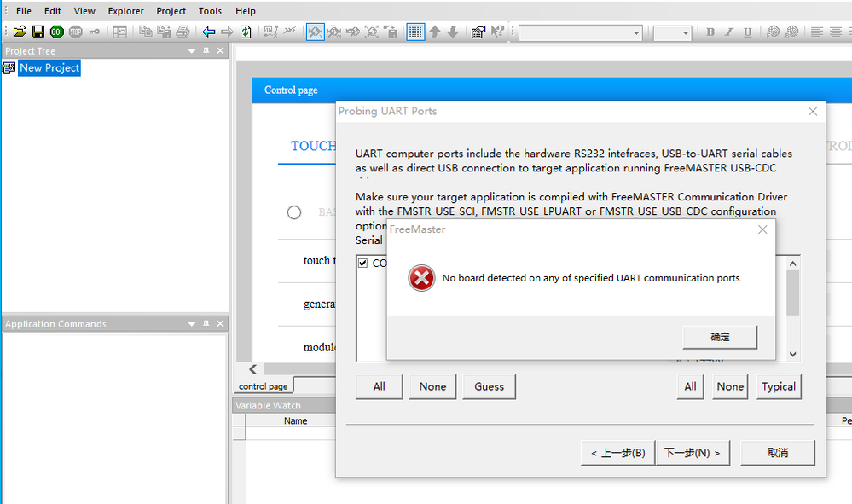
Task: Confirm the error with the 确定 button
Action: [720, 337]
